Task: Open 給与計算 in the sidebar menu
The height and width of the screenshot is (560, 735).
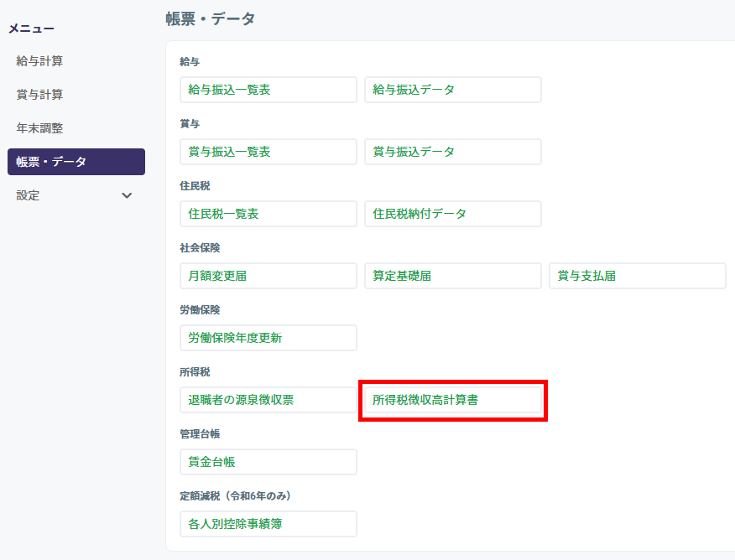Action: tap(39, 61)
